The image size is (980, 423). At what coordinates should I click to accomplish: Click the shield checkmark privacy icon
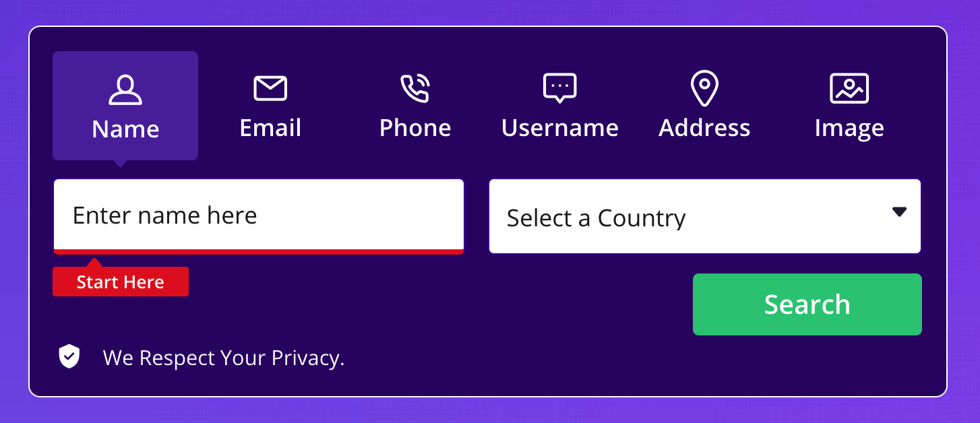point(69,357)
